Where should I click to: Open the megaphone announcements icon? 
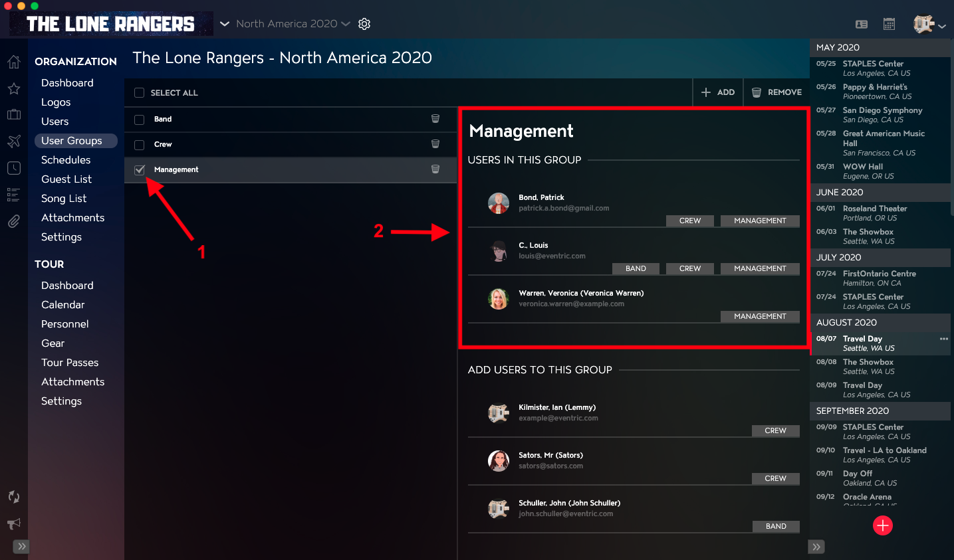point(14,523)
